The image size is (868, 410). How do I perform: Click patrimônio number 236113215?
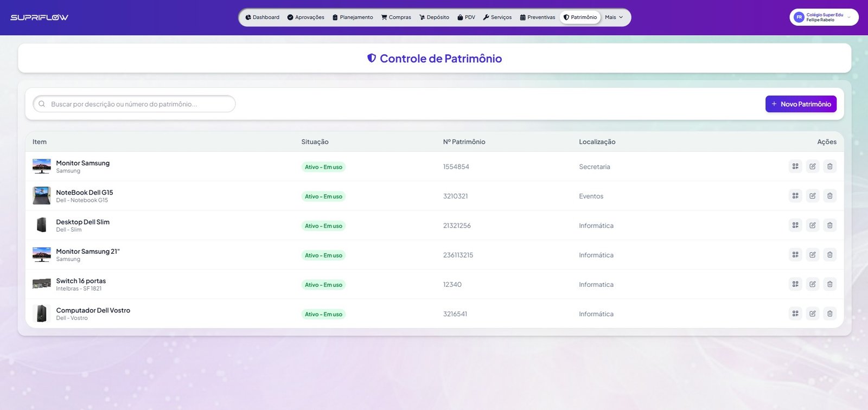[458, 255]
